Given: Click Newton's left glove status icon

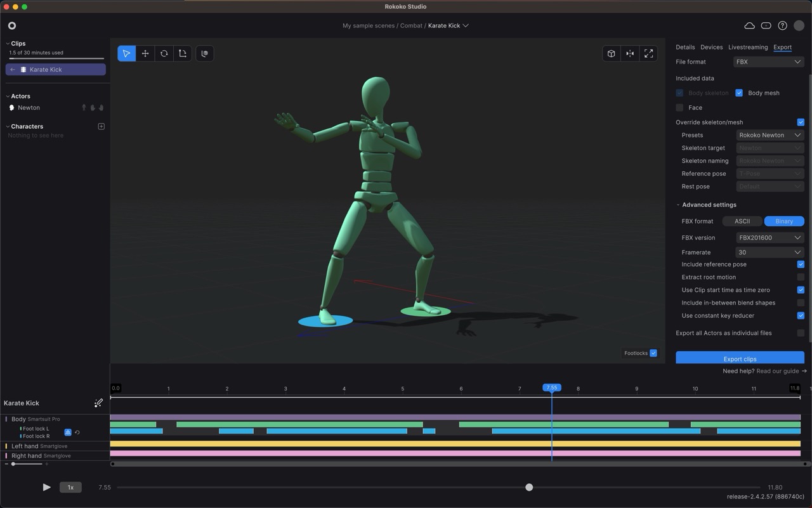Looking at the screenshot, I should 93,108.
